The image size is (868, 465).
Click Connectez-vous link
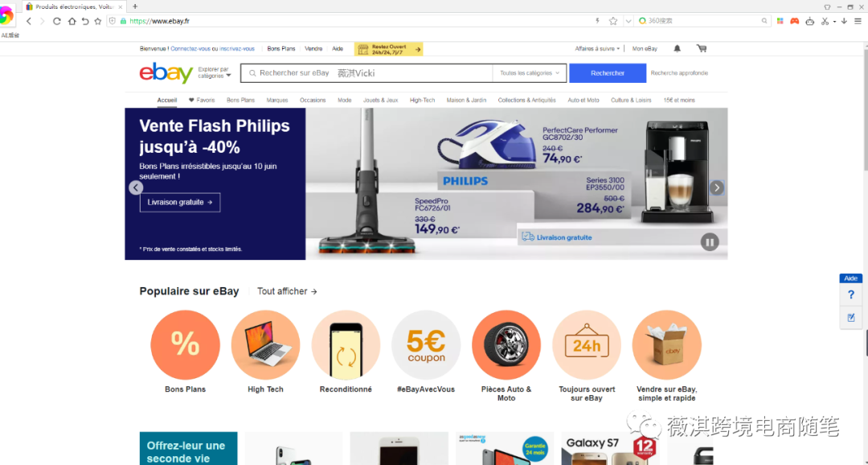click(x=190, y=49)
